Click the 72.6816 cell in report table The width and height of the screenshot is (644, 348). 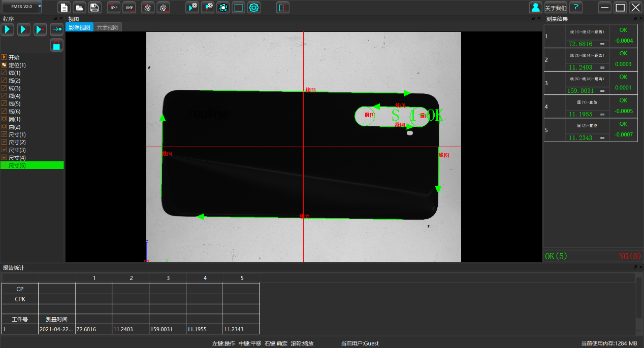93,329
